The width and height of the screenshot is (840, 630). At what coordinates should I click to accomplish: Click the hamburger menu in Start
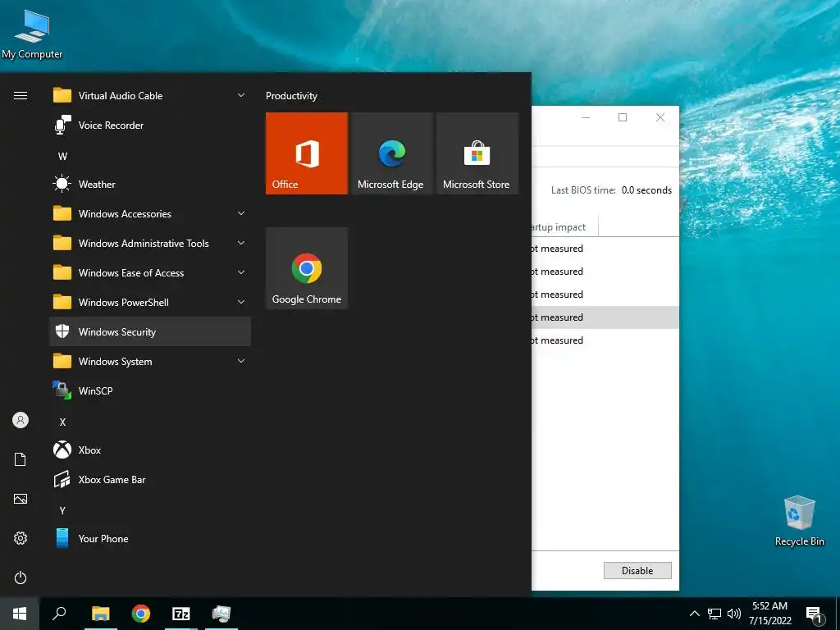pyautogui.click(x=21, y=96)
